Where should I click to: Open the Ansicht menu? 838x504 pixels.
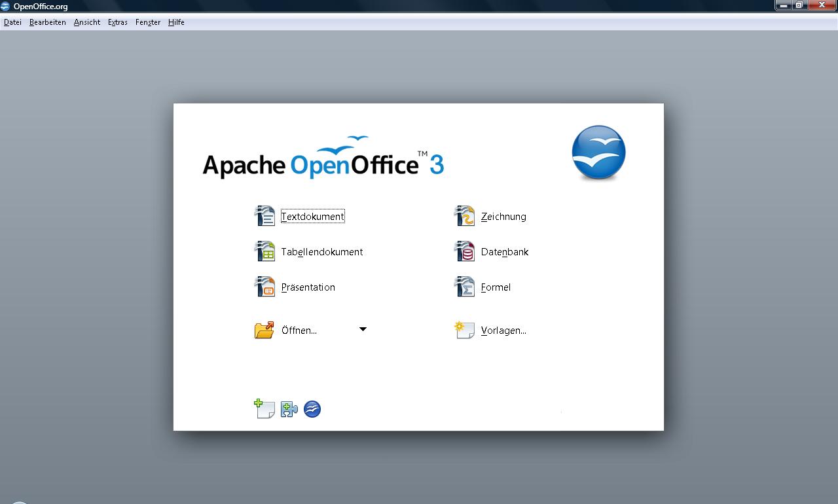point(87,22)
